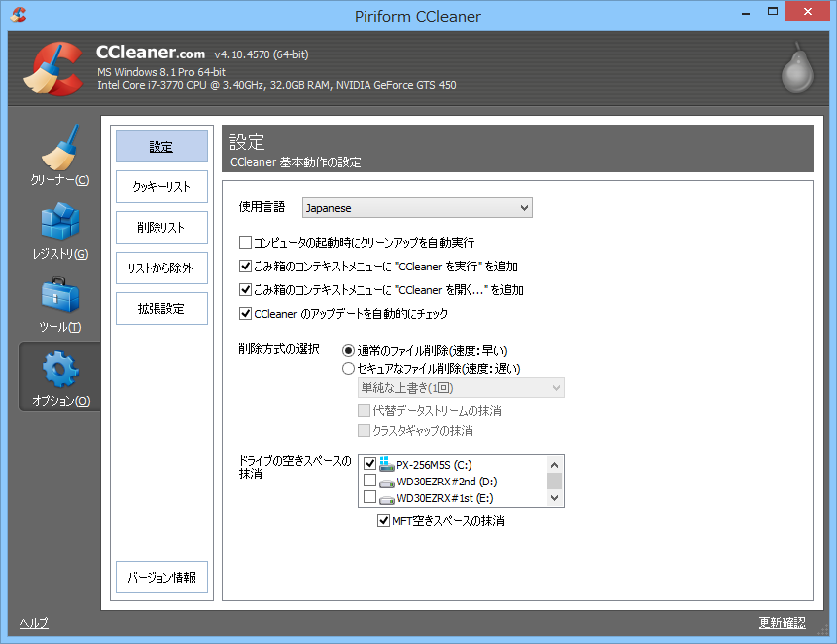
Task: Click the drive list scrollbar thumb
Action: 554,481
